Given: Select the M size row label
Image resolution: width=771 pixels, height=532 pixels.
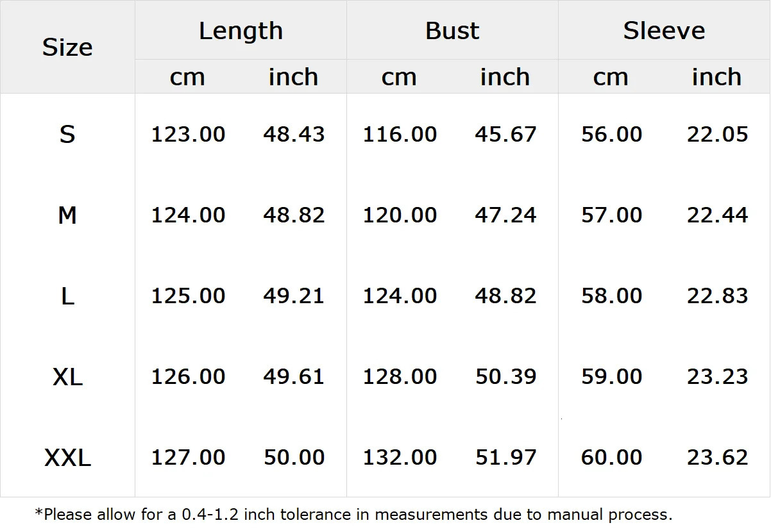Looking at the screenshot, I should tap(67, 215).
